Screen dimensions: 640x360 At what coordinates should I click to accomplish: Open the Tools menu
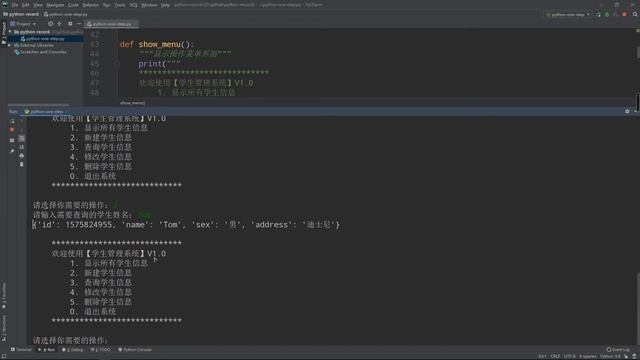(x=120, y=5)
